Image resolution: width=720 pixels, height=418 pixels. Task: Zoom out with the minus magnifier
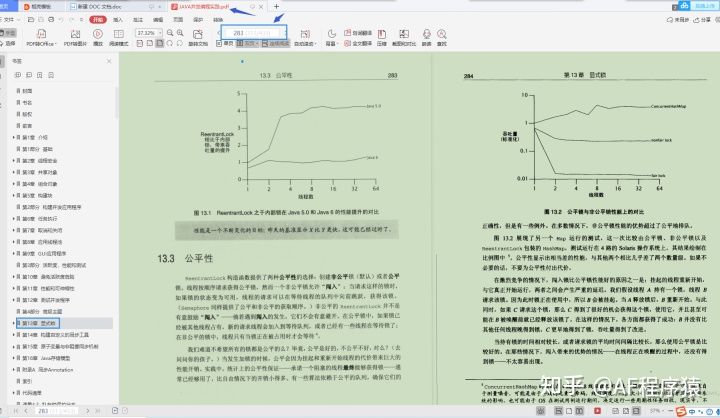170,33
